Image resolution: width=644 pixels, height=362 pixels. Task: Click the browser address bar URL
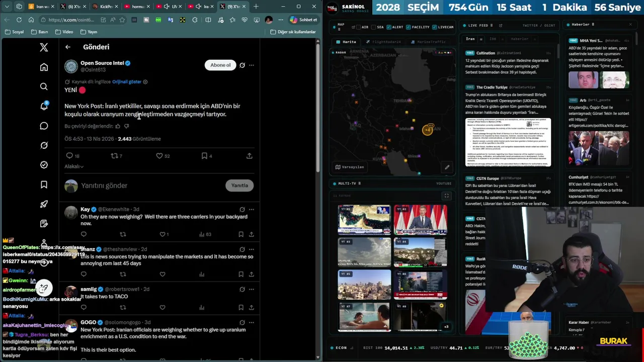71,20
